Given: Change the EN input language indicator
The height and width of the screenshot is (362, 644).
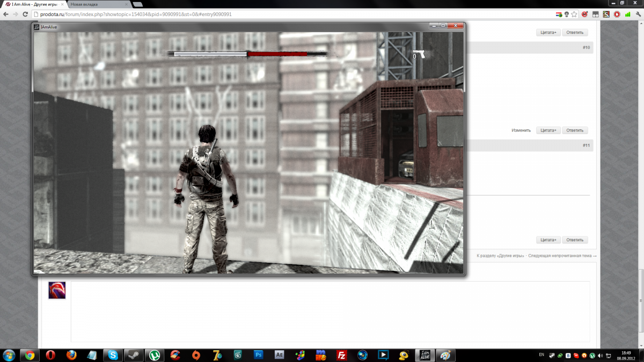Looking at the screenshot, I should click(x=541, y=355).
